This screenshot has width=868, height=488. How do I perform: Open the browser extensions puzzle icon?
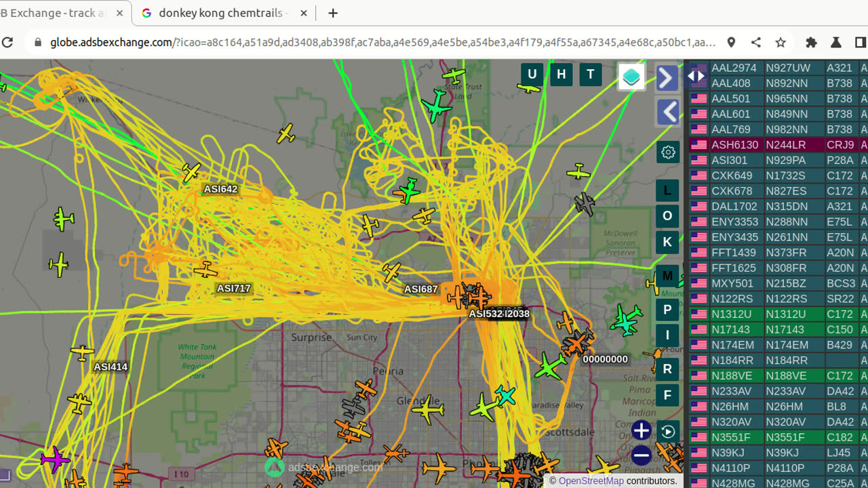click(x=811, y=42)
